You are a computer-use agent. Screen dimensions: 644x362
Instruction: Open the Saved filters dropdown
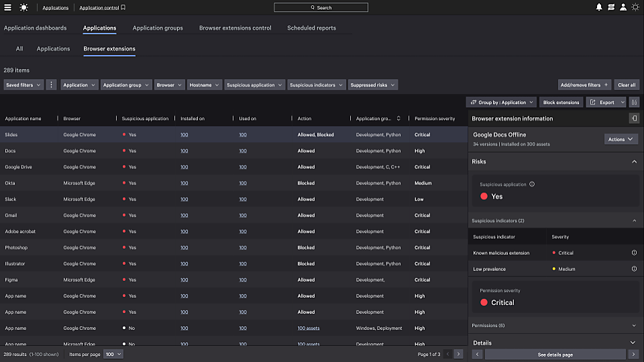(23, 85)
